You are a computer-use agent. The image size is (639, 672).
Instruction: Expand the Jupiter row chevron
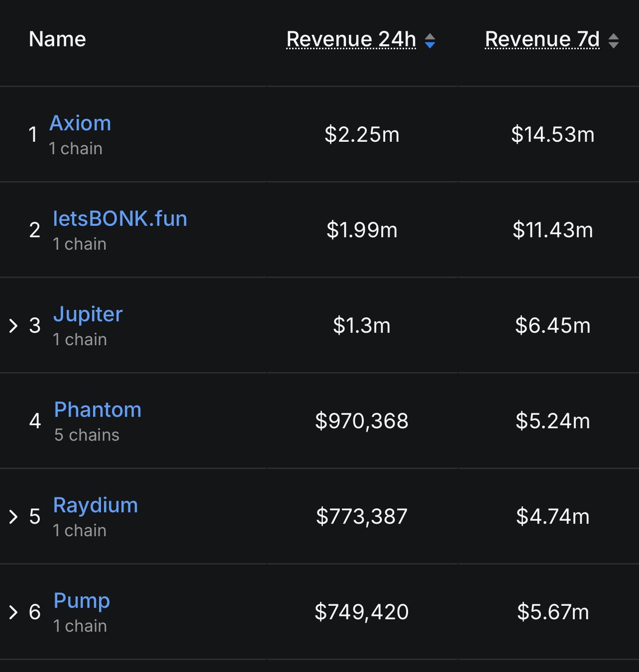pyautogui.click(x=13, y=326)
